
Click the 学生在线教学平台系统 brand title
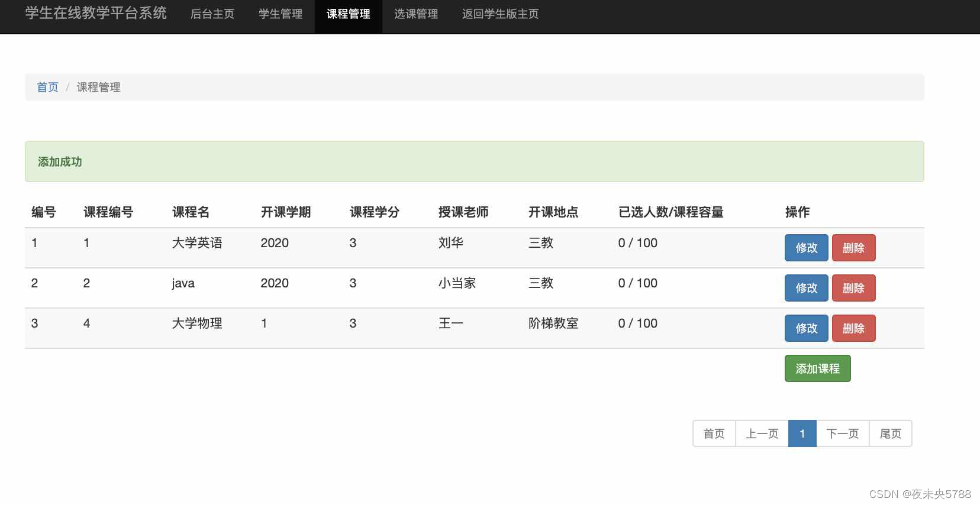[x=96, y=13]
